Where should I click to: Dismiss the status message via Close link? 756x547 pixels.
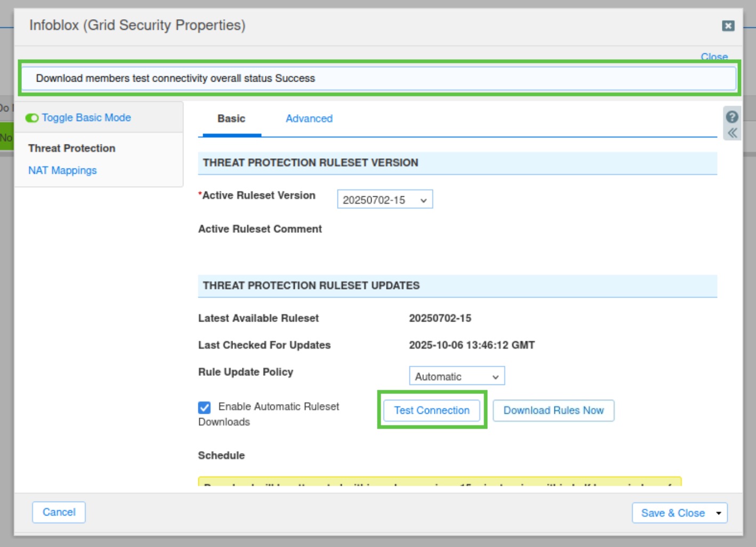713,57
